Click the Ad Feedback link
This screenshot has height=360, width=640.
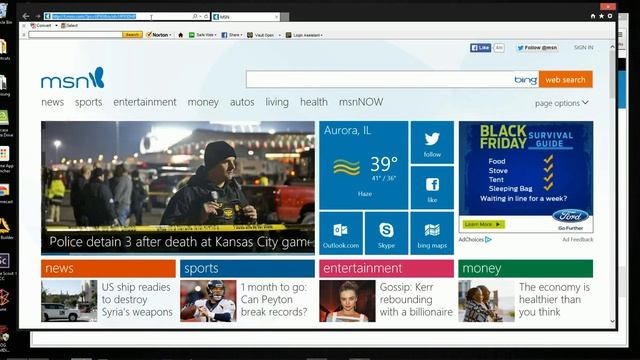pos(578,240)
